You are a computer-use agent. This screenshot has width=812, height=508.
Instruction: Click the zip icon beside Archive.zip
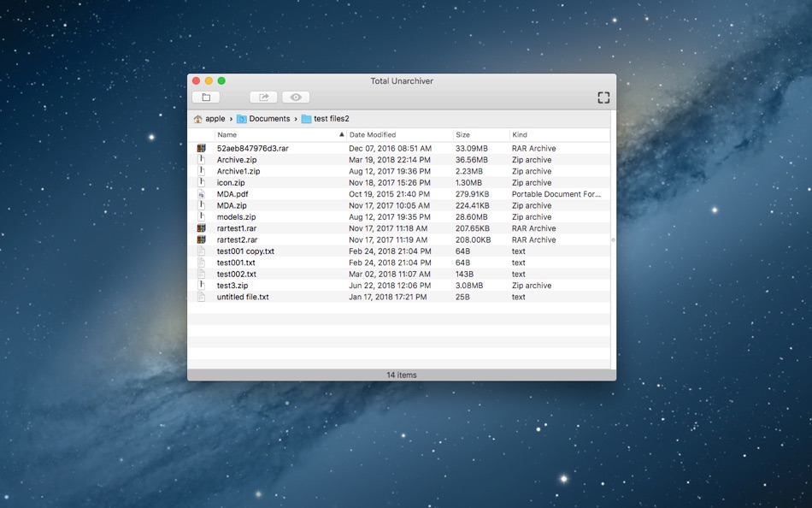tap(202, 160)
